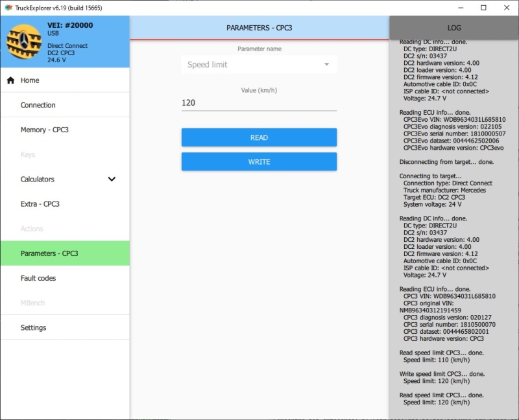Viewport: 519px width, 420px height.
Task: Click the Mercedes truck logo avatar
Action: pos(24,41)
